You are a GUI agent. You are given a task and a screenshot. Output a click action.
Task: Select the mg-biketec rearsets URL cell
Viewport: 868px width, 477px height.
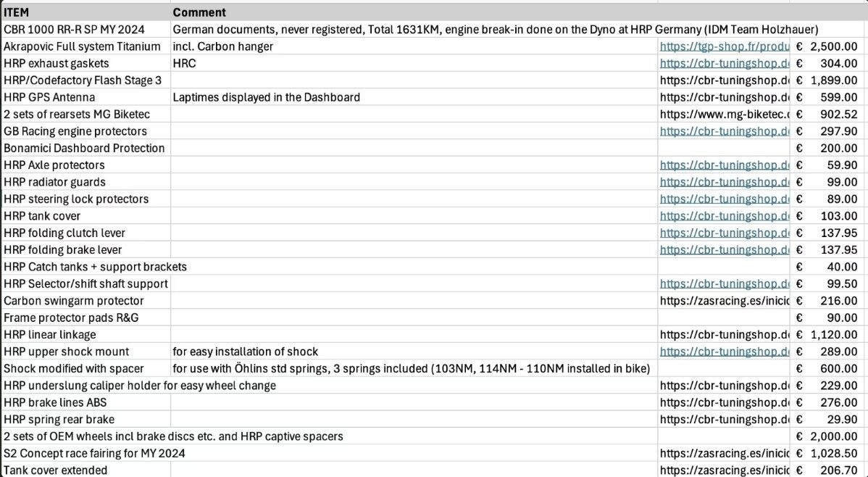tap(724, 114)
